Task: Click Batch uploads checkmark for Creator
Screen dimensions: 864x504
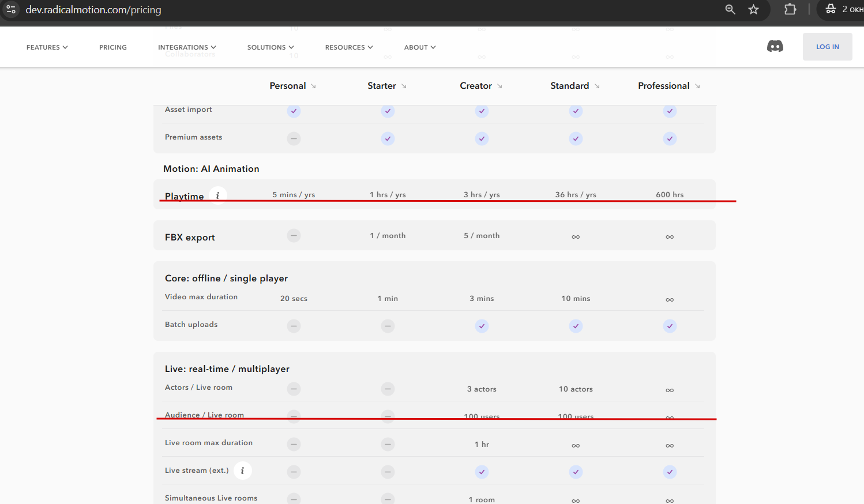Action: 482,326
